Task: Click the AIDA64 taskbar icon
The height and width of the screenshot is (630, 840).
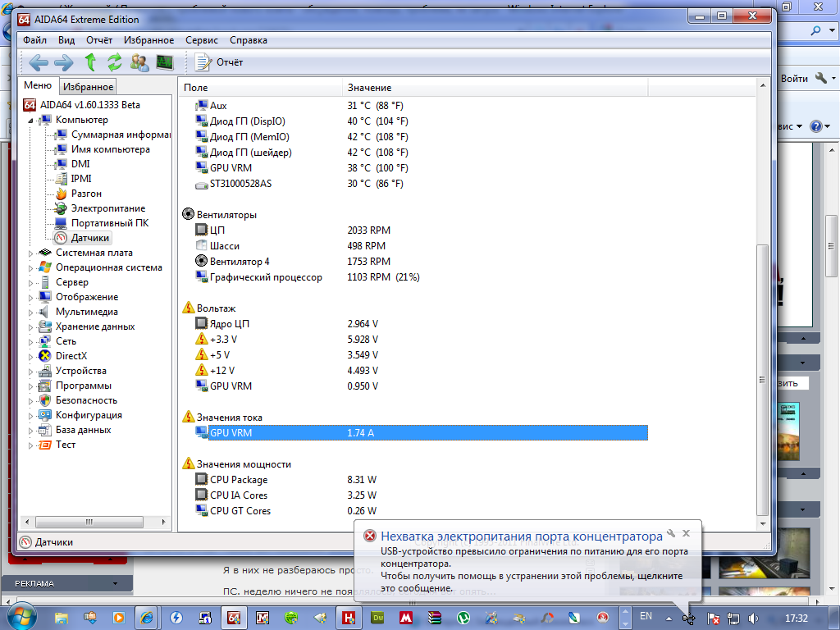Action: pos(234,618)
